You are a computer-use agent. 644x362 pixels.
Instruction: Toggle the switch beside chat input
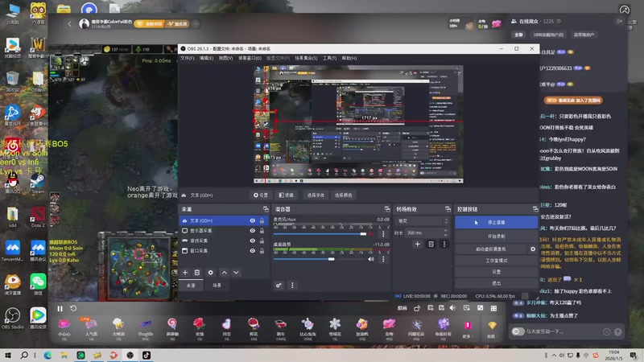(518, 331)
